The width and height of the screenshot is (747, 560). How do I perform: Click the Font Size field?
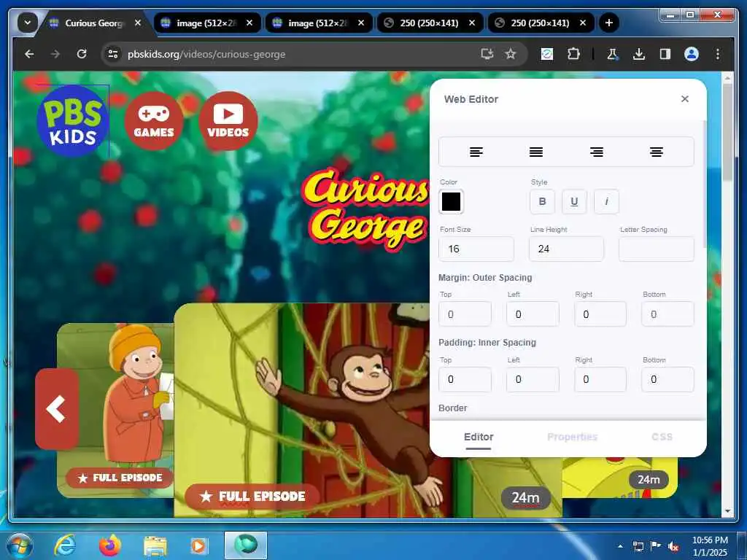pos(476,249)
